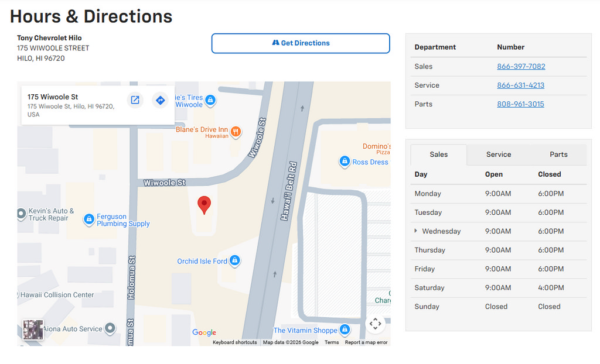Screen dimensions: 600x364
Task: Click Monday row in hours table
Action: coord(498,194)
